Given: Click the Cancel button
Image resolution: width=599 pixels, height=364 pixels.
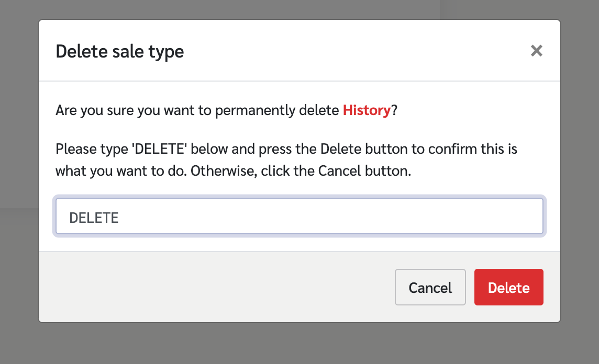Looking at the screenshot, I should pyautogui.click(x=430, y=287).
